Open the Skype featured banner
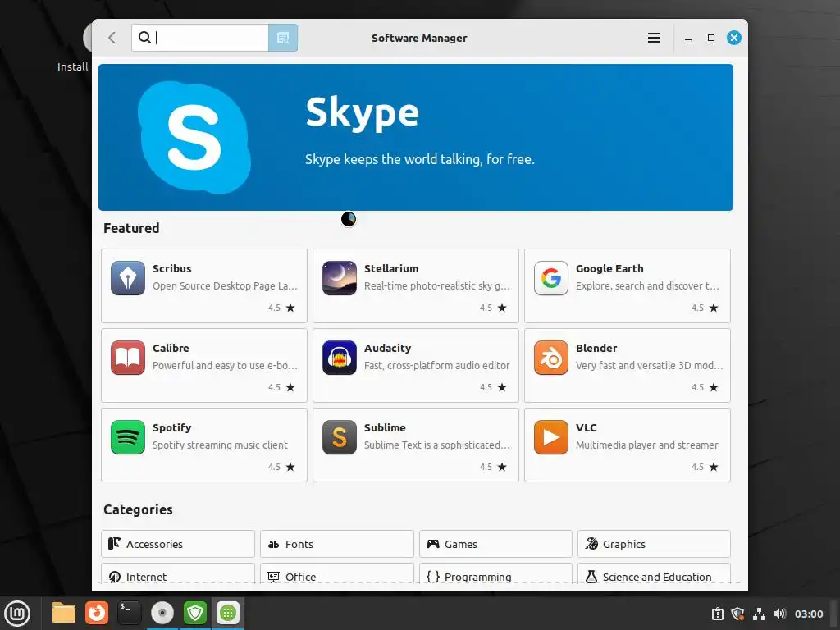Image resolution: width=840 pixels, height=630 pixels. pyautogui.click(x=416, y=137)
